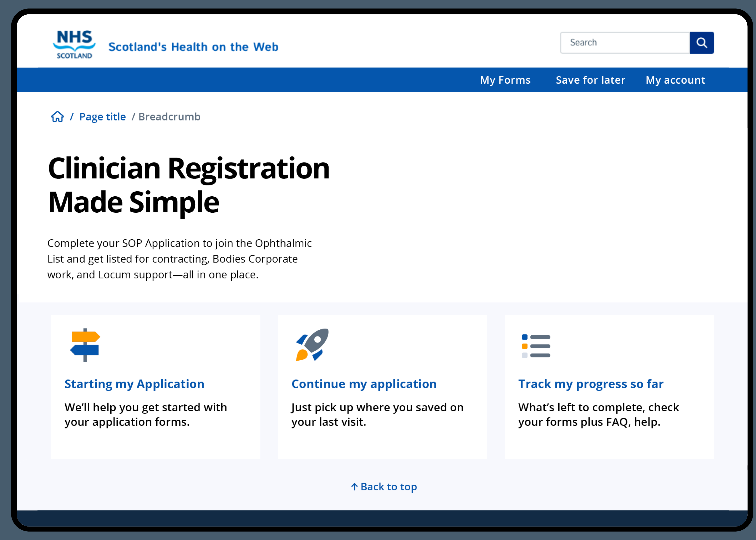Open the My Forms menu item
This screenshot has height=540, width=756.
tap(505, 80)
